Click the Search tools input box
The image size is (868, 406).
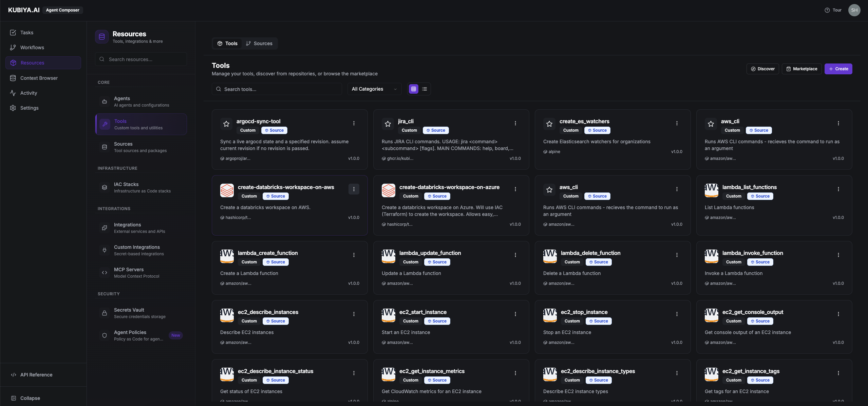pos(277,89)
